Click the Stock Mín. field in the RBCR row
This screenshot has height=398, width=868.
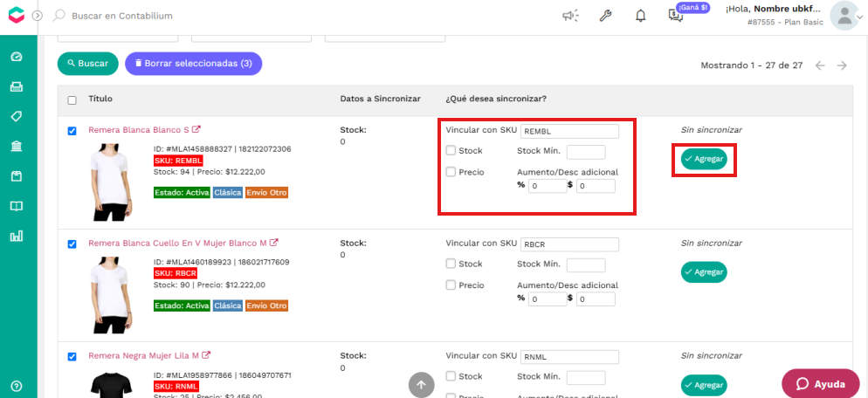tap(586, 265)
